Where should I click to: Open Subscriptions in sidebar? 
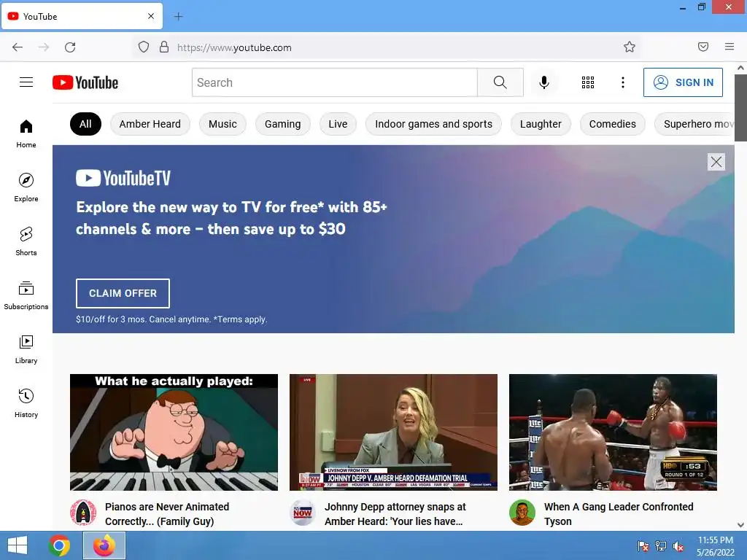click(26, 295)
